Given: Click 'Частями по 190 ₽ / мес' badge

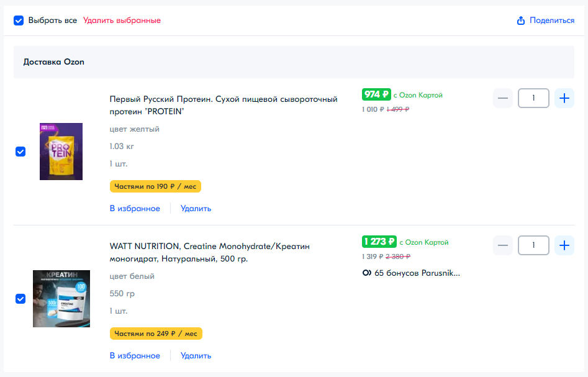Looking at the screenshot, I should [155, 186].
